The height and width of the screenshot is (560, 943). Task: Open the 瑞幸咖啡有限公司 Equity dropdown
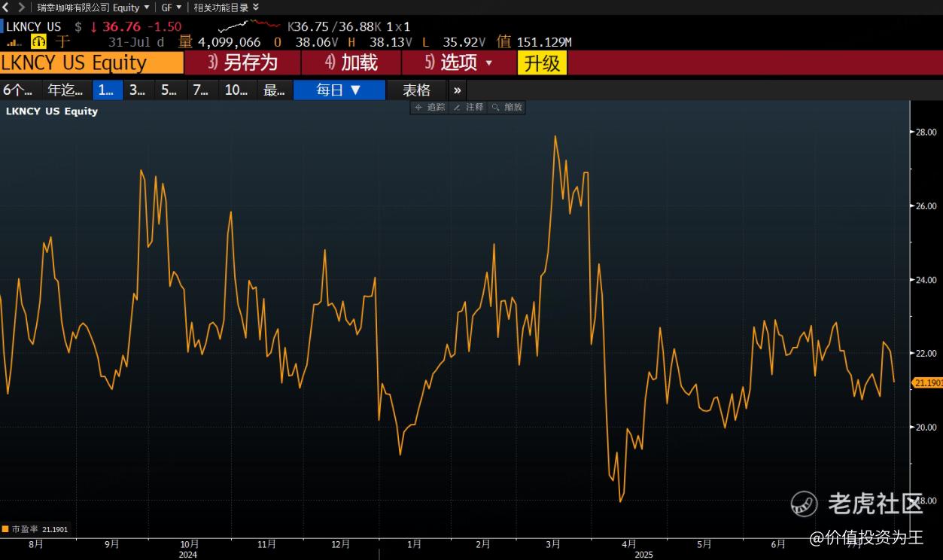tap(93, 7)
